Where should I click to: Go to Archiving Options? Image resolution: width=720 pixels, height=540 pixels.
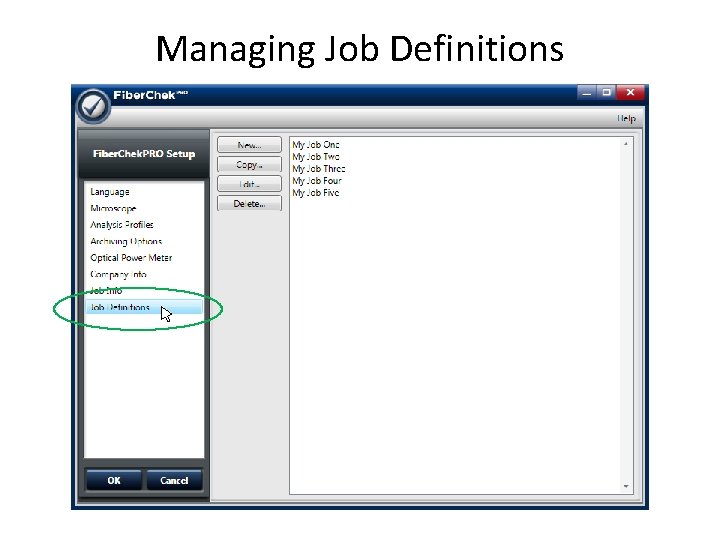126,241
